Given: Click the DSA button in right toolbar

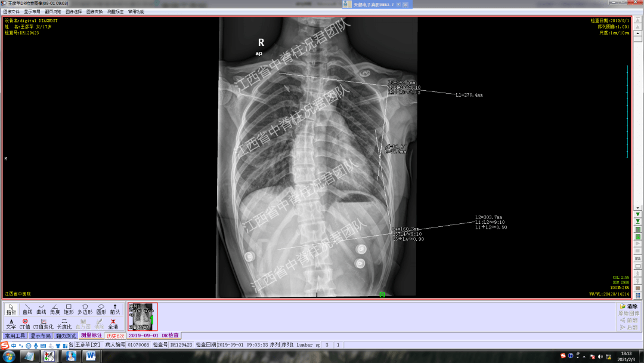Looking at the screenshot, I should (637, 259).
